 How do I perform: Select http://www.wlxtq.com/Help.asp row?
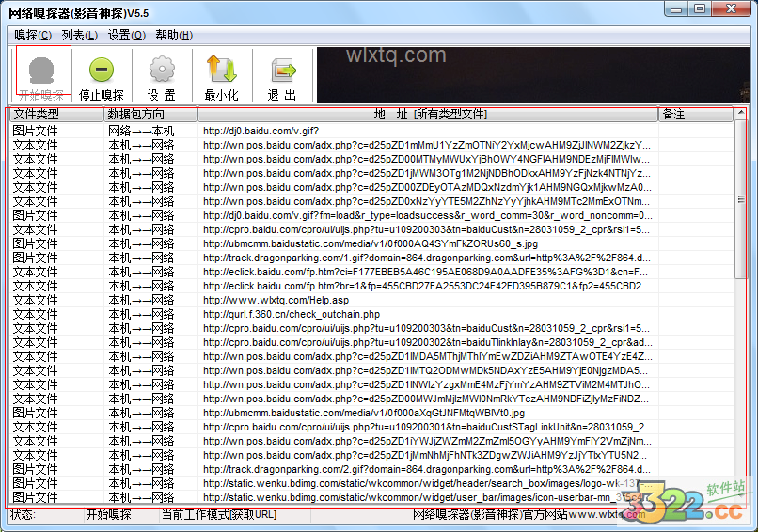pyautogui.click(x=371, y=300)
